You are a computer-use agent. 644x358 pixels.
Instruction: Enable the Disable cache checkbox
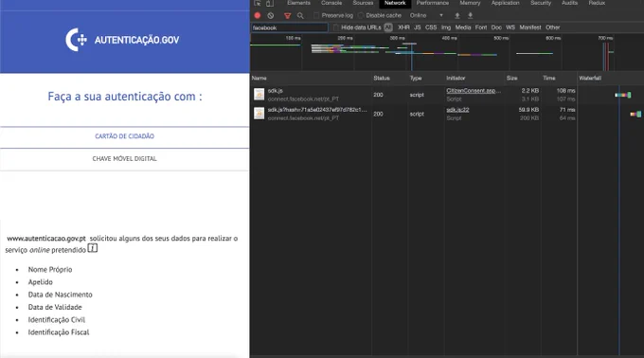point(361,15)
